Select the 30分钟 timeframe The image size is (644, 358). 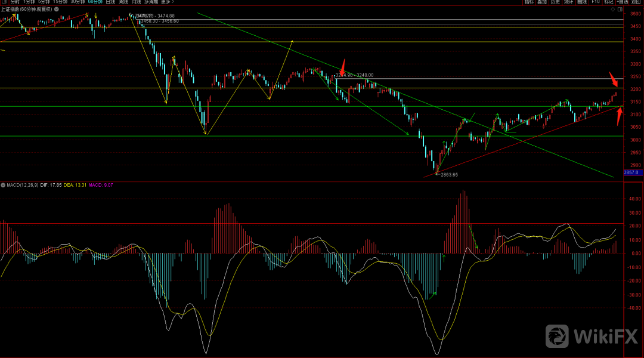[x=78, y=2]
